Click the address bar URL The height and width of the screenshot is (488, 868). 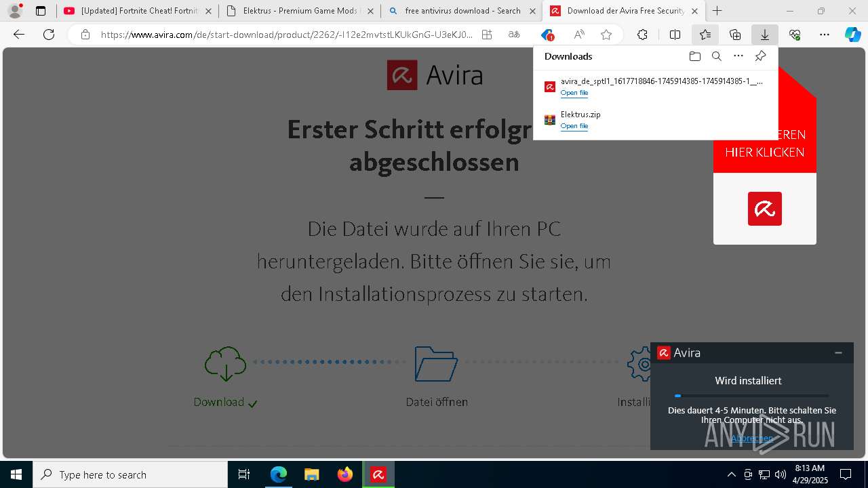click(x=286, y=35)
